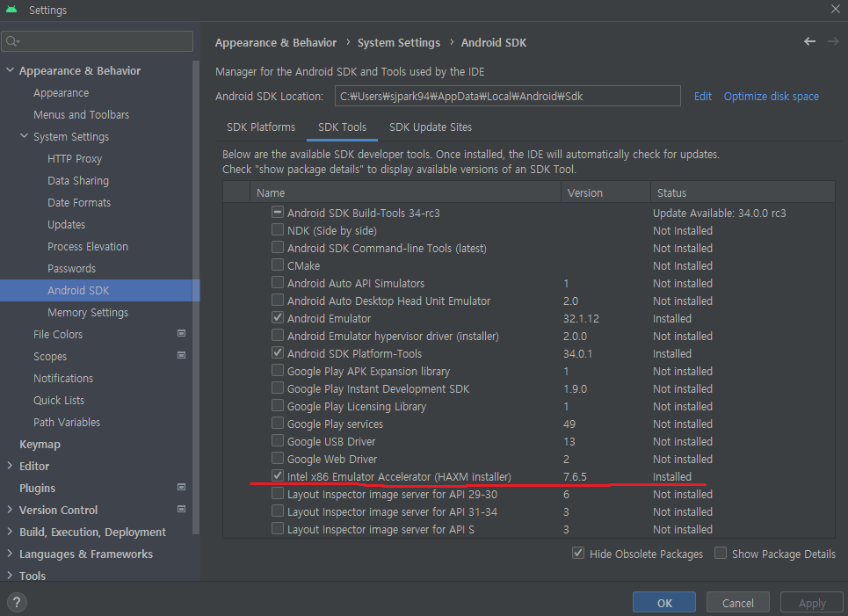Screen dimensions: 848x616
Task: Expand the Editor section
Action: [x=10, y=466]
